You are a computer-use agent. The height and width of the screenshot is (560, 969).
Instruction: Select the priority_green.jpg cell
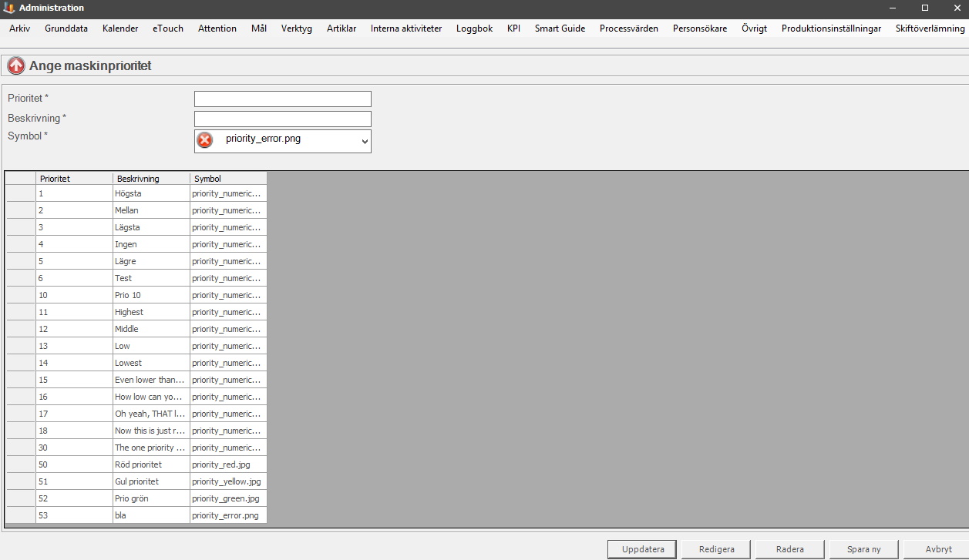227,498
